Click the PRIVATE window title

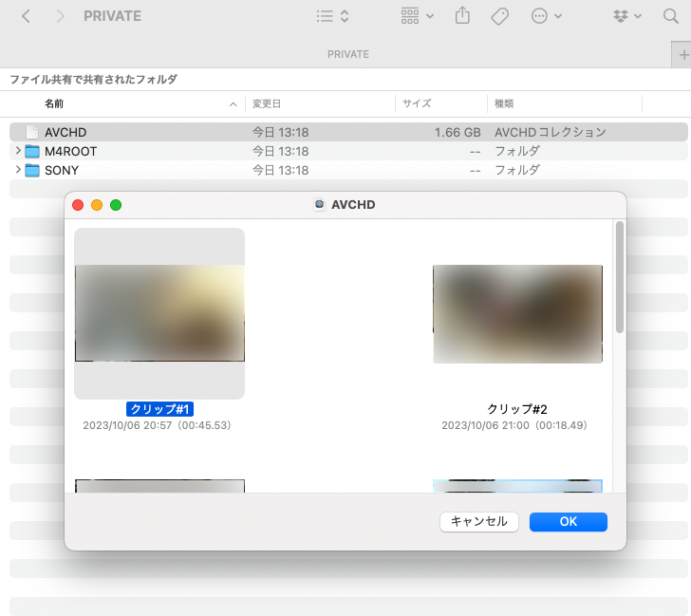click(112, 16)
